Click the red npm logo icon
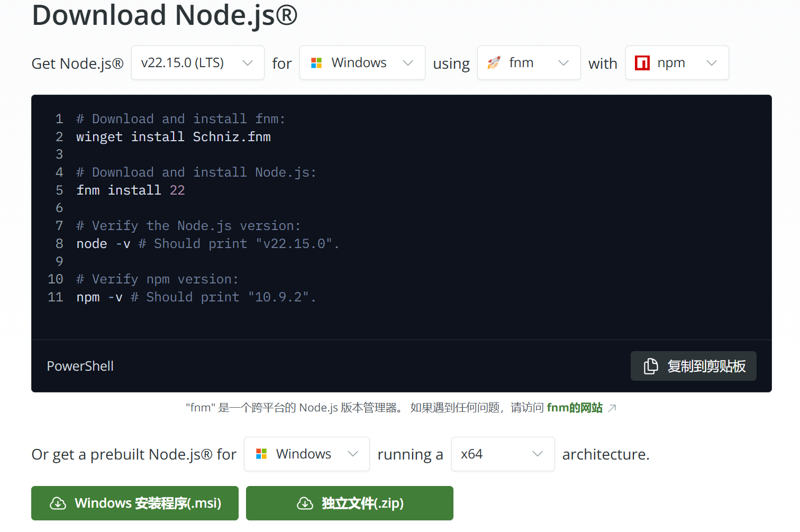The height and width of the screenshot is (532, 800). coord(642,63)
